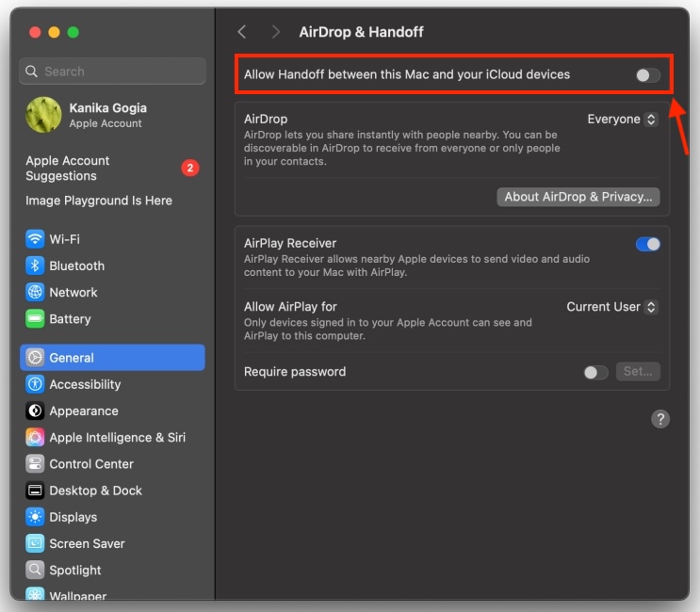
Task: Select Desktop & Dock label
Action: tap(95, 491)
